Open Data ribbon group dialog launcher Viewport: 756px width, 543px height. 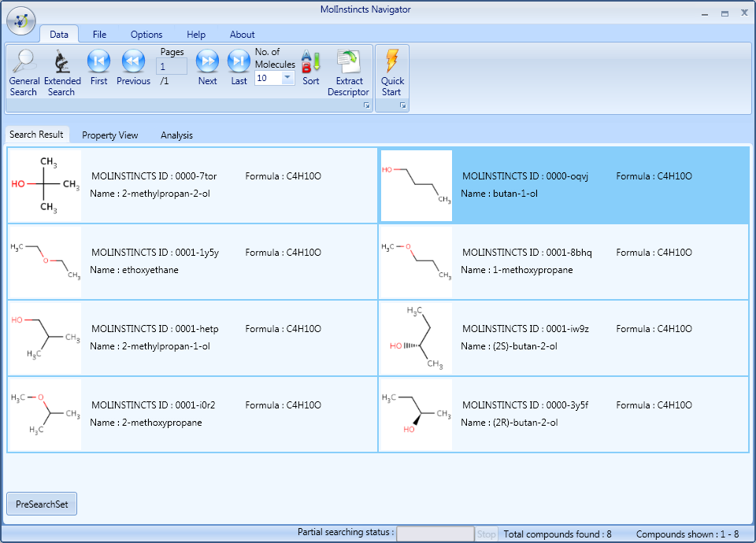[367, 105]
